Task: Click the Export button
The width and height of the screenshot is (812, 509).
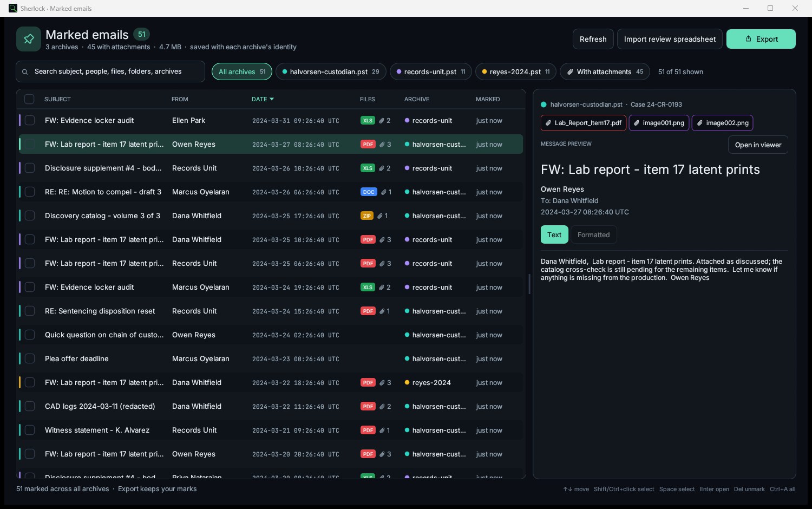Action: [x=761, y=39]
